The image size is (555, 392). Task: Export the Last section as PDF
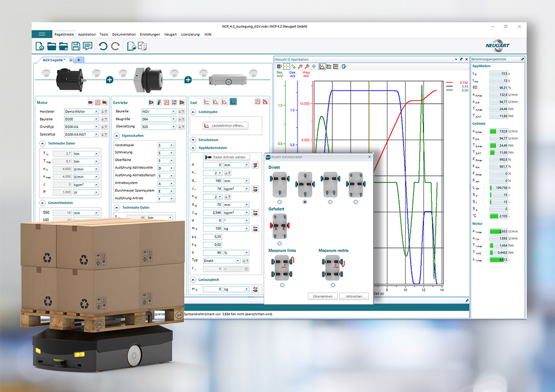(257, 102)
